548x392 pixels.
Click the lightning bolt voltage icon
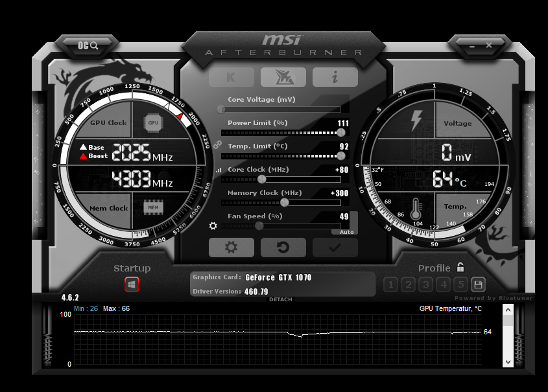coord(416,121)
